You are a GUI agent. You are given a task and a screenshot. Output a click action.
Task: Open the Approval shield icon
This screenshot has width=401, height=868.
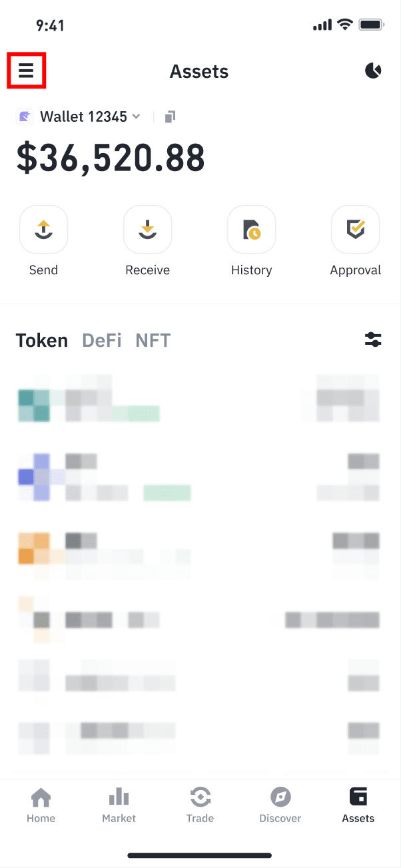pos(355,230)
